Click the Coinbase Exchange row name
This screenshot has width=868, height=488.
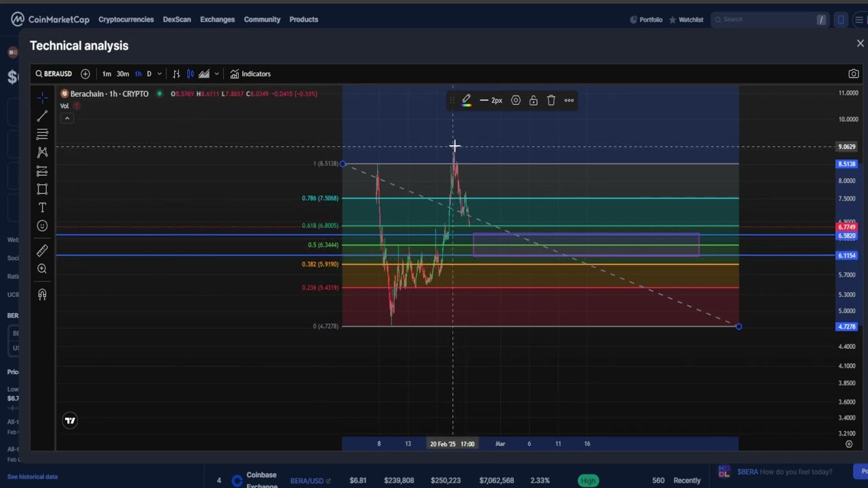coord(261,480)
